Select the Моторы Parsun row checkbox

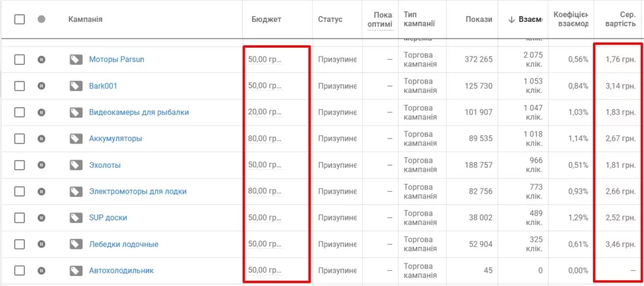19,60
